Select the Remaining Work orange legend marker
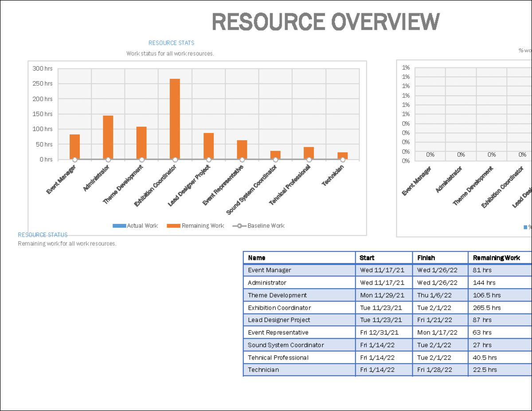532x411 pixels. [174, 226]
